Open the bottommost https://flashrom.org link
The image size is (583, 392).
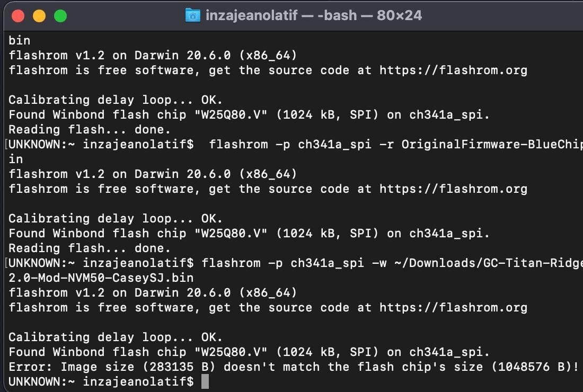[x=453, y=307]
